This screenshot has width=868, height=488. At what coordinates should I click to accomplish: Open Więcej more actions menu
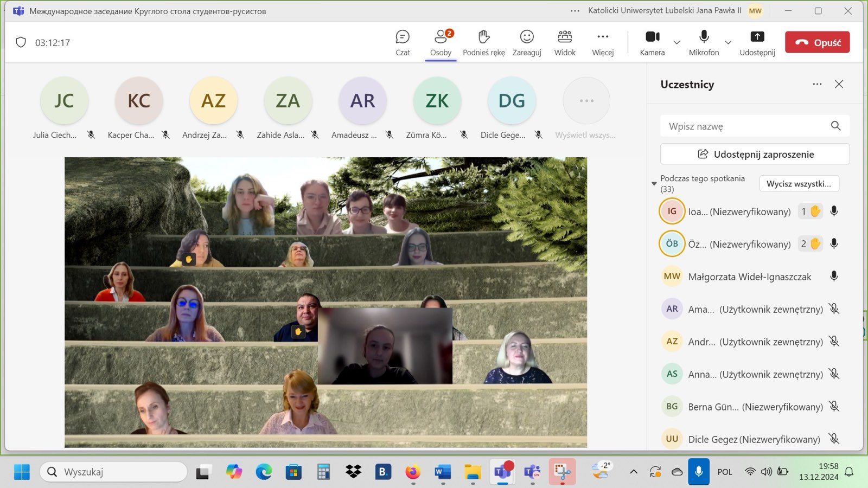[x=603, y=37]
